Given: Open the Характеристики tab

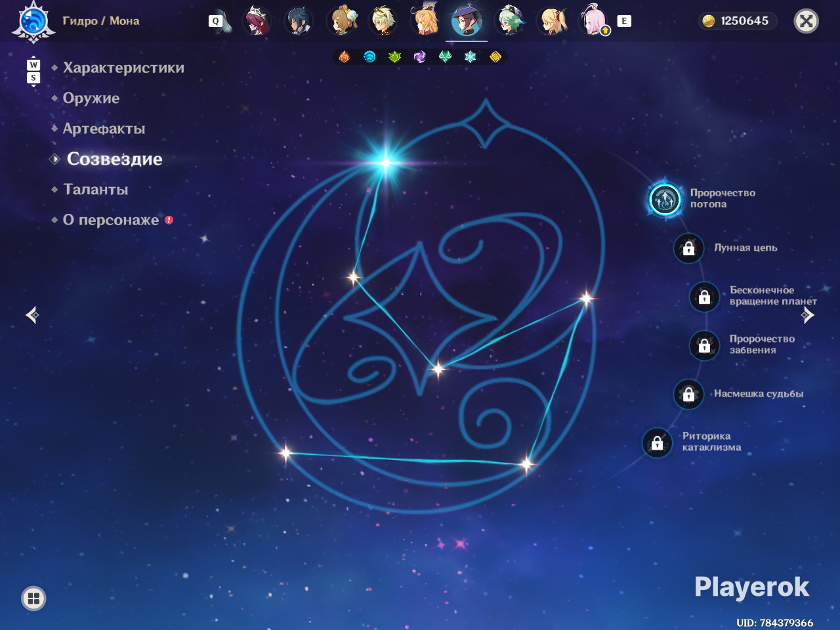Looking at the screenshot, I should coord(123,68).
